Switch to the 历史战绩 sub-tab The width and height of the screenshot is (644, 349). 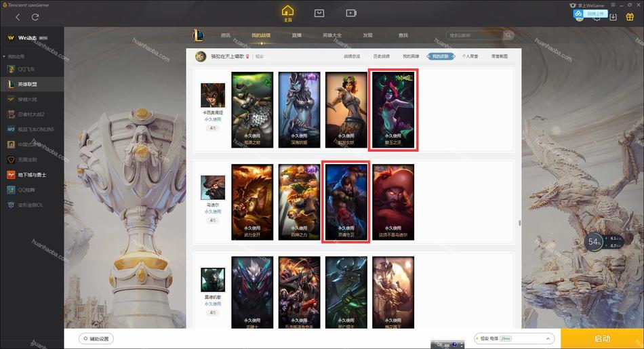click(381, 56)
